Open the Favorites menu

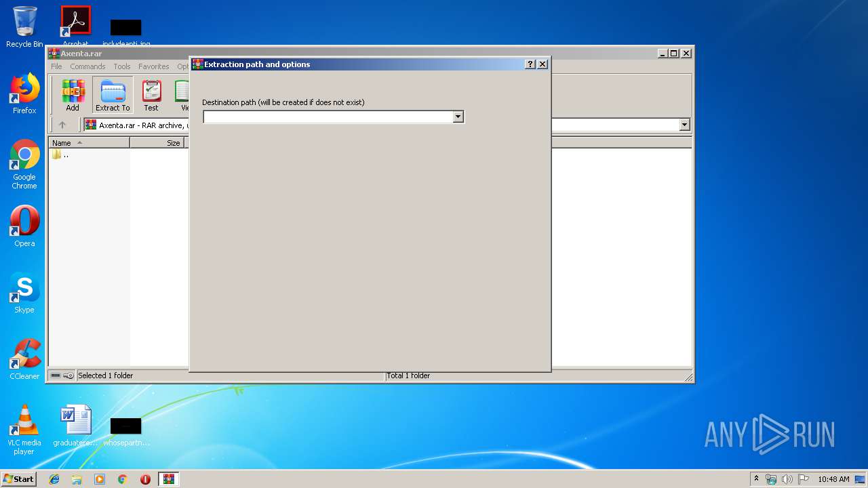pyautogui.click(x=154, y=66)
